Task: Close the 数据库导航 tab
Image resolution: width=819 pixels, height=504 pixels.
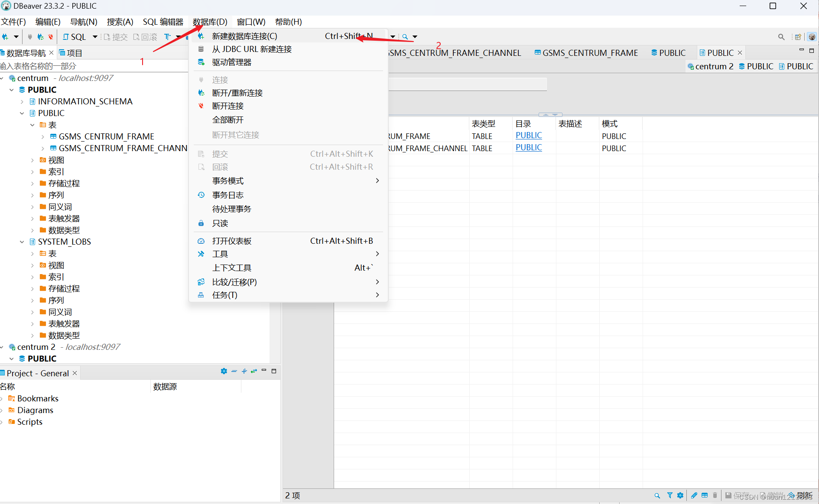Action: (x=51, y=53)
